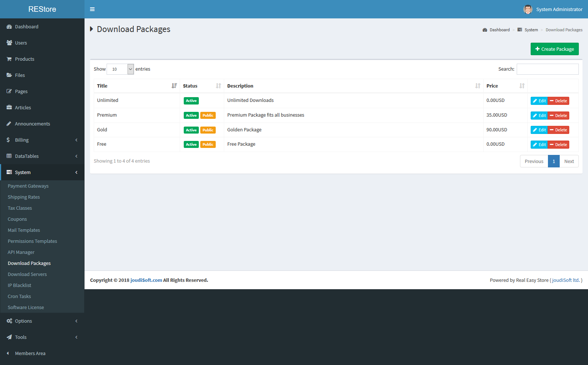Open the joudiSoft.com copyright link
The width and height of the screenshot is (588, 365).
point(146,280)
